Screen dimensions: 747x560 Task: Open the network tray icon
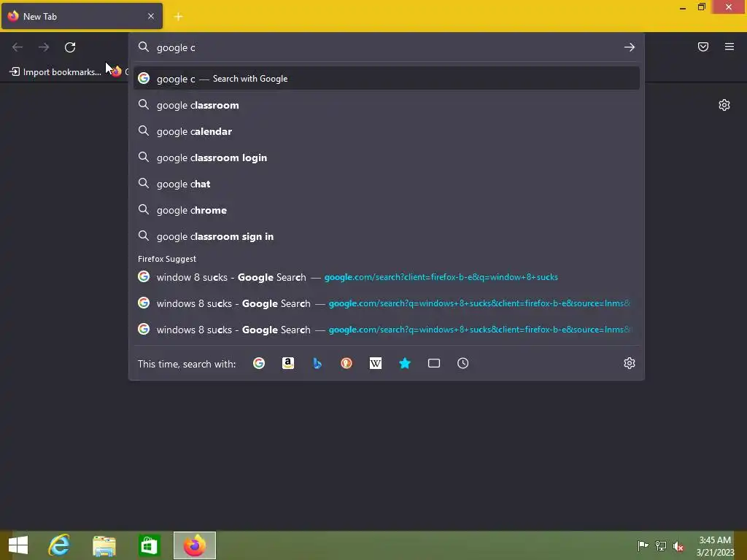(661, 545)
